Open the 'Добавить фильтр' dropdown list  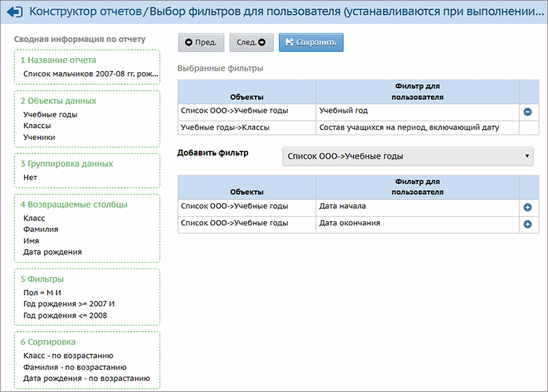click(x=408, y=157)
